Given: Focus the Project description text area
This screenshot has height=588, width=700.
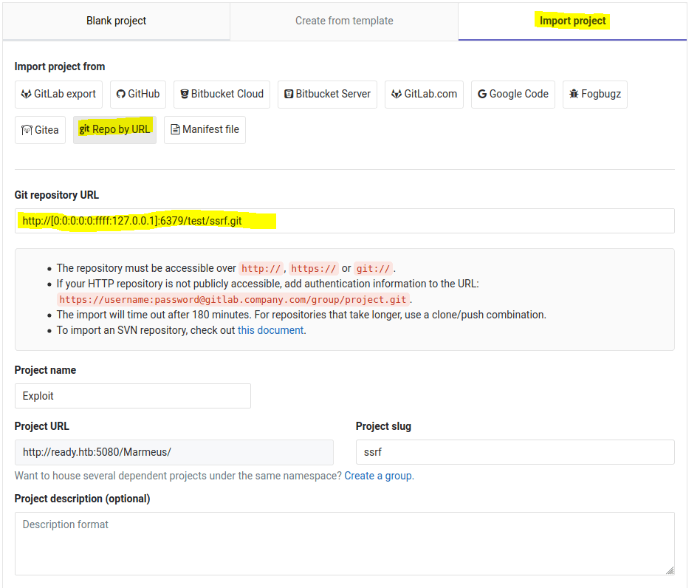Looking at the screenshot, I should click(x=345, y=544).
